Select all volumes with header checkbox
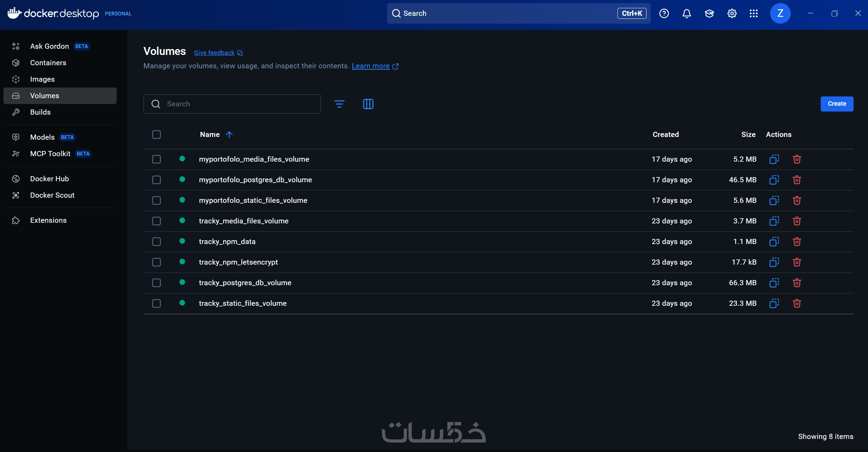Image resolution: width=868 pixels, height=452 pixels. (157, 135)
